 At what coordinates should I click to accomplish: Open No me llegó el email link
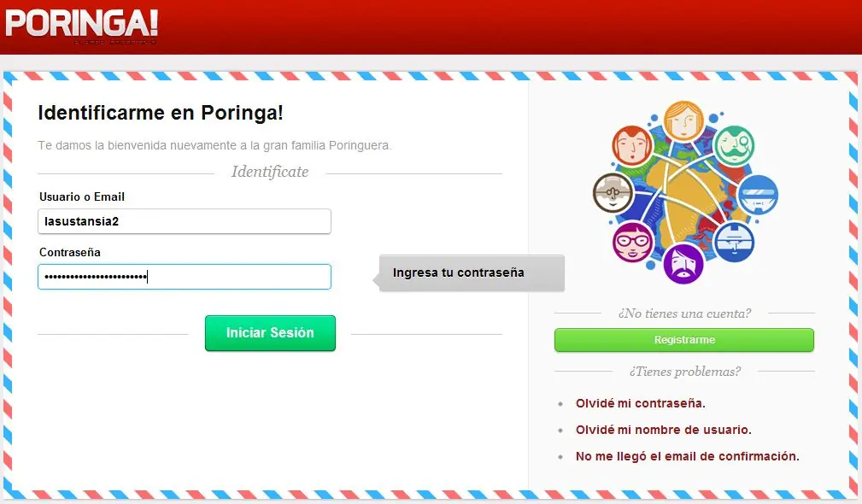(687, 456)
